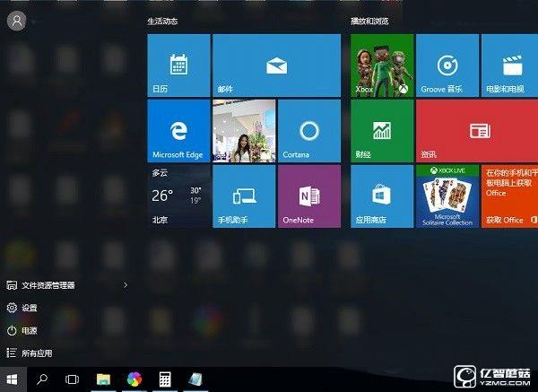Open the 邮件 Mail tile
This screenshot has width=538, height=392.
(276, 65)
